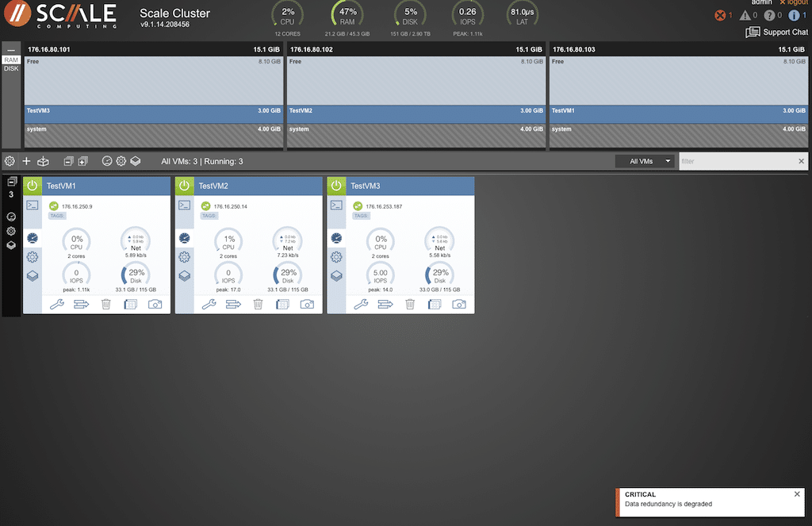Image resolution: width=812 pixels, height=526 pixels.
Task: Expand all VM cards using the plus-stack toolbar icon
Action: coord(82,161)
